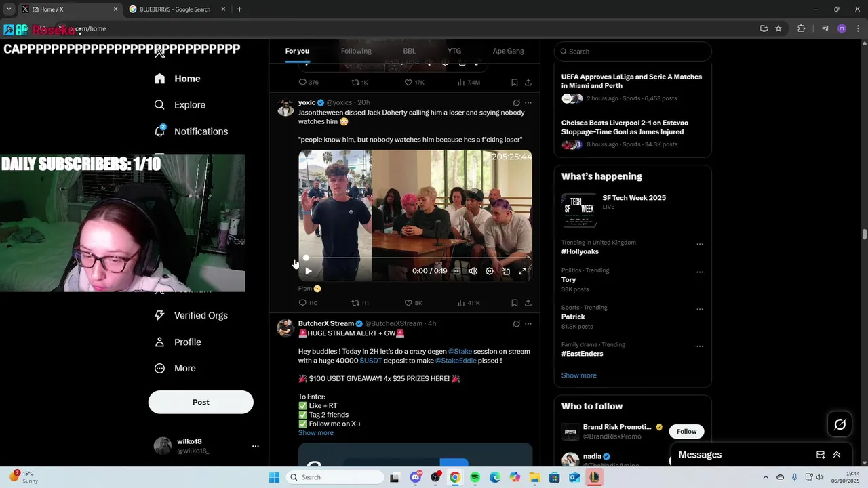Click the video progress scrubber handle
Image resolution: width=868 pixels, height=488 pixels.
[306, 258]
